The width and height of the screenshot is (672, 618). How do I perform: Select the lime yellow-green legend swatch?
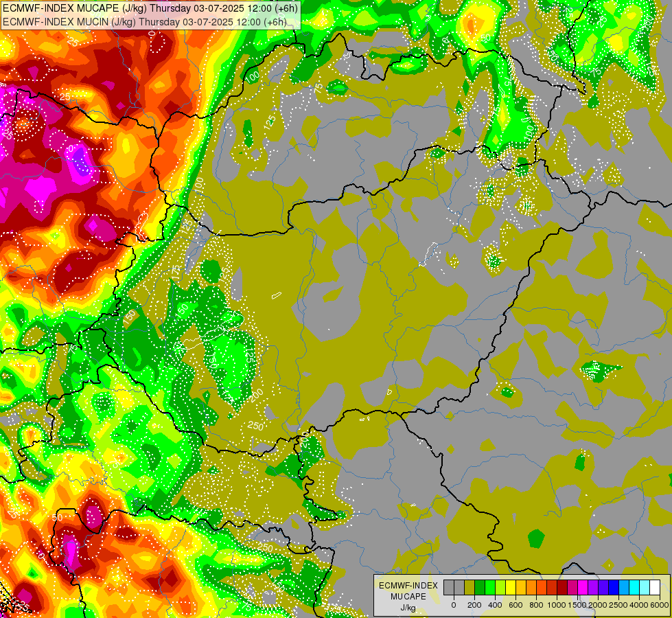(x=500, y=588)
